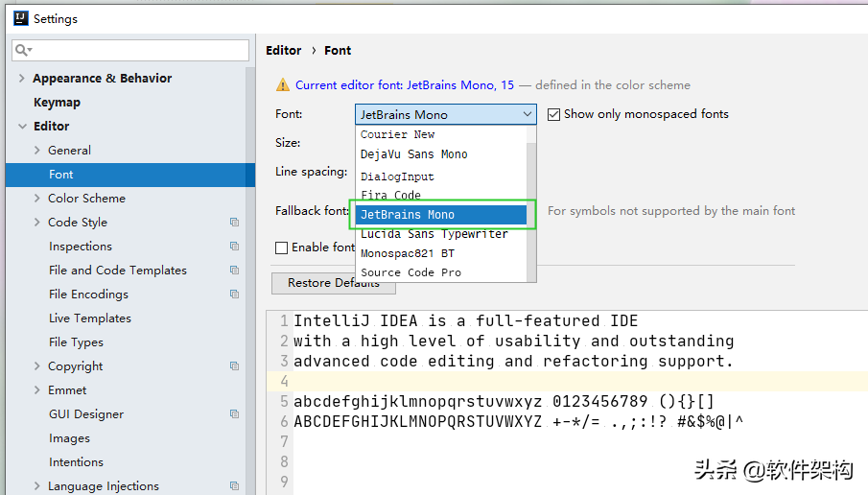Expand the Appearance & Behavior section
This screenshot has width=868, height=495.
(x=22, y=79)
